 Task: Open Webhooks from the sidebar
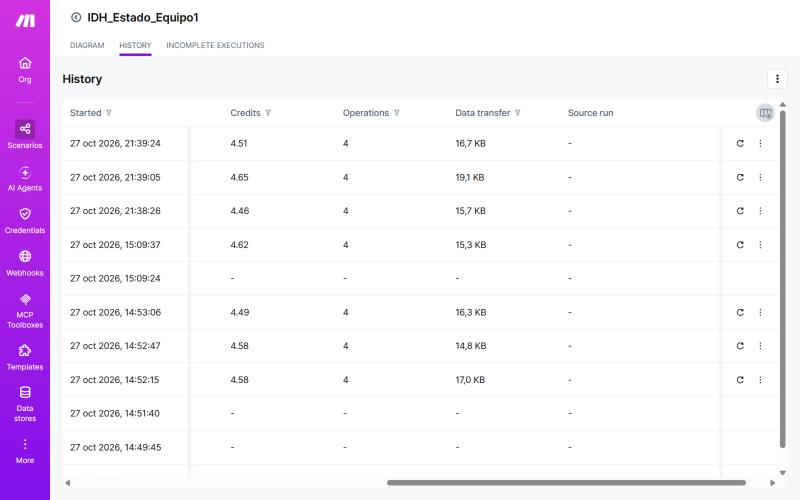25,263
